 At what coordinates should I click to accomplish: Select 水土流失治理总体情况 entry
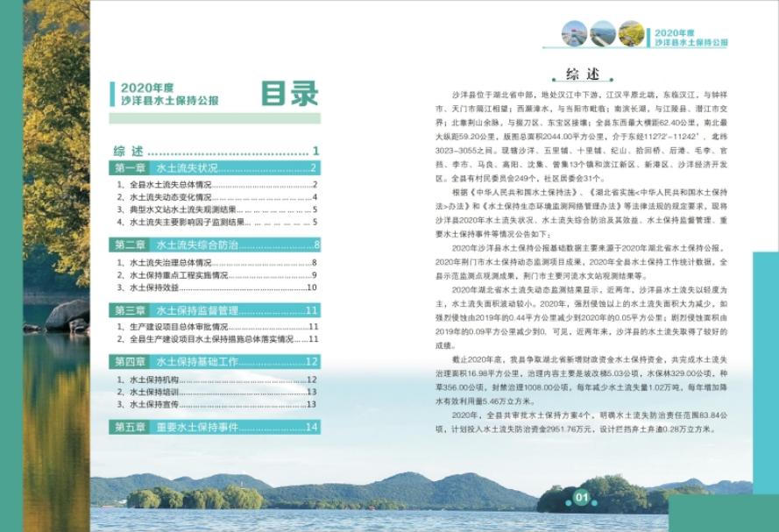(217, 263)
